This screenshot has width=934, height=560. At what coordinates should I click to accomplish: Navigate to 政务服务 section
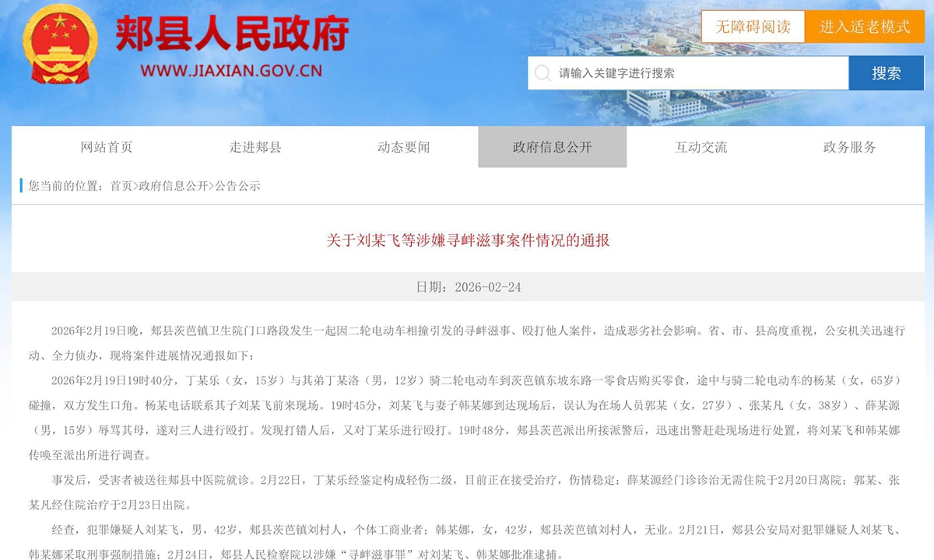849,147
